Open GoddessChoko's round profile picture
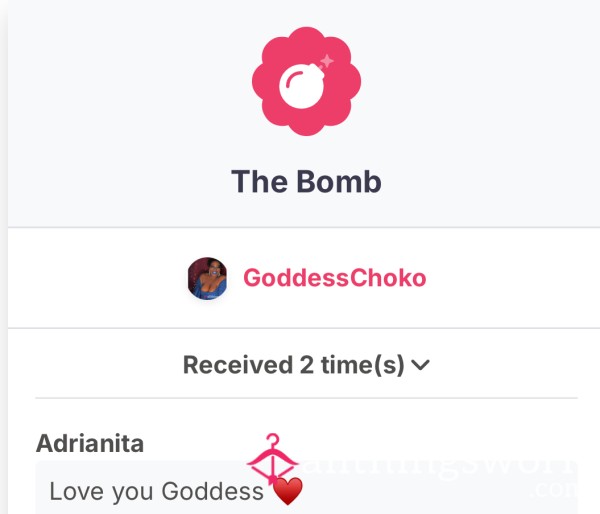This screenshot has width=600, height=514. pyautogui.click(x=207, y=278)
